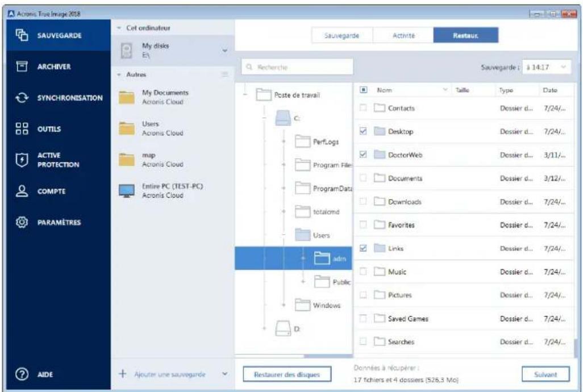The image size is (583, 392).
Task: Switch to the Sauvegarde tab
Action: pos(342,35)
